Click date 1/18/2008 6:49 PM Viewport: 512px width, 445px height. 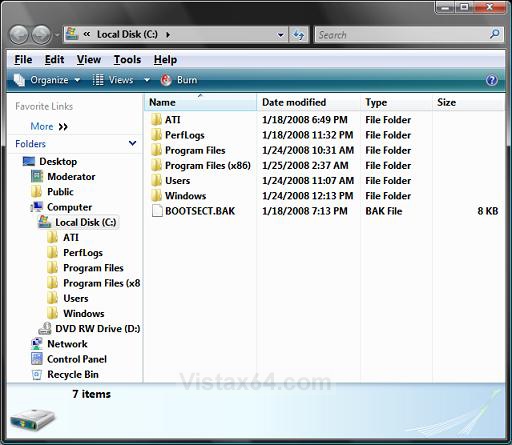pyautogui.click(x=305, y=119)
